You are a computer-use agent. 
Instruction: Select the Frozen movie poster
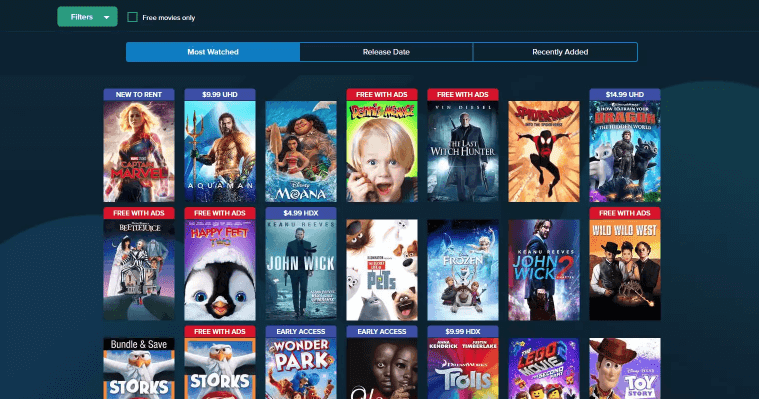coord(463,270)
